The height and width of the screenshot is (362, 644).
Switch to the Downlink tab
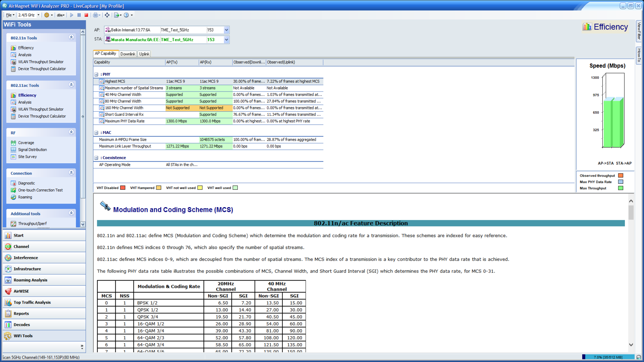(x=128, y=54)
